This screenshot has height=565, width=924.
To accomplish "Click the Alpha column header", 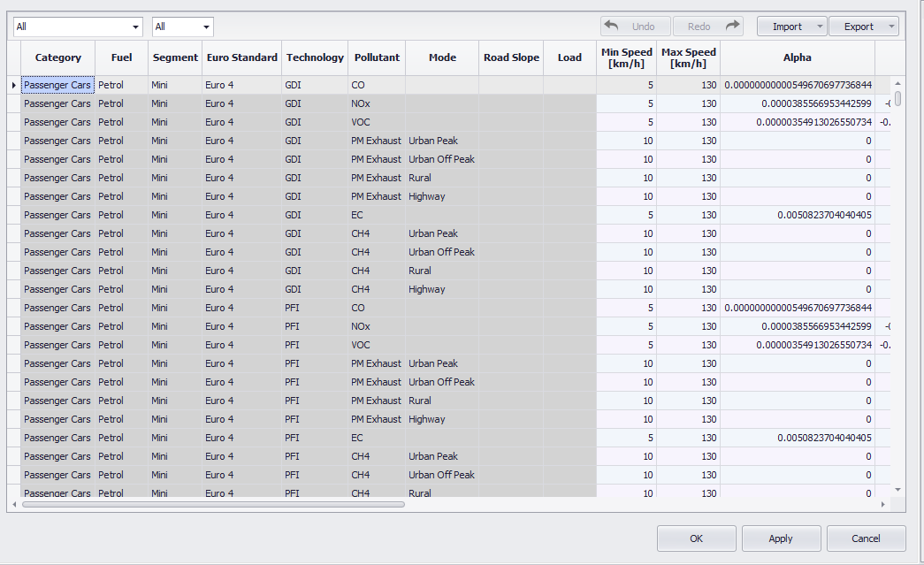I will [797, 57].
